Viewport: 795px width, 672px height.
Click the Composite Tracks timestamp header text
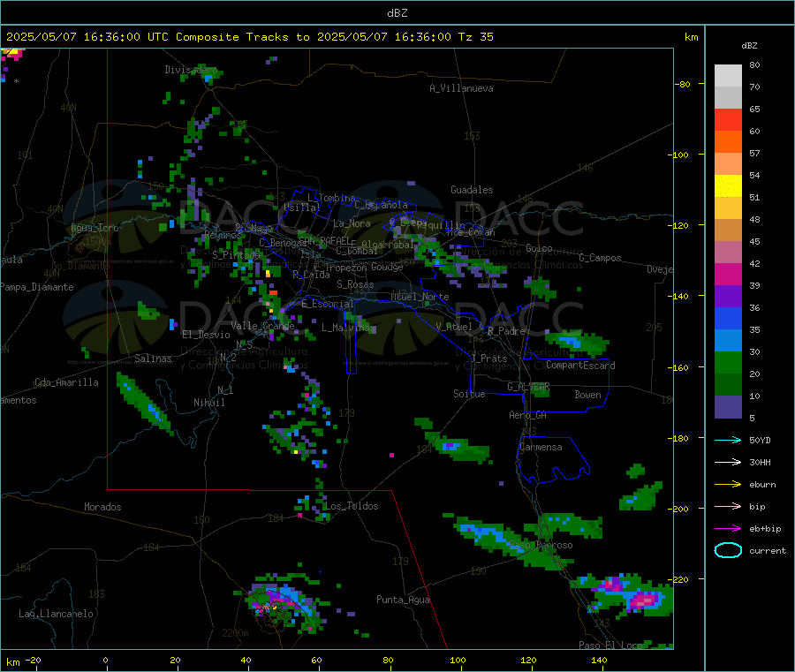[x=249, y=37]
